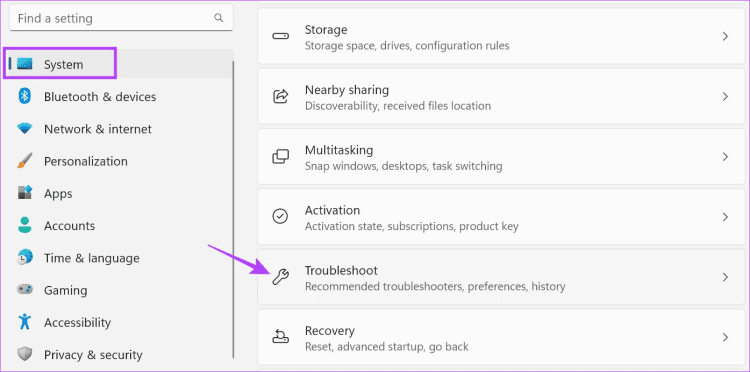Open Troubleshoot via chevron arrow
Image resolution: width=750 pixels, height=372 pixels.
(x=725, y=277)
